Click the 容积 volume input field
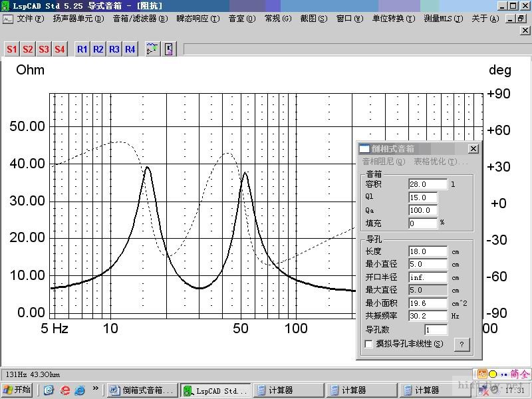 428,184
